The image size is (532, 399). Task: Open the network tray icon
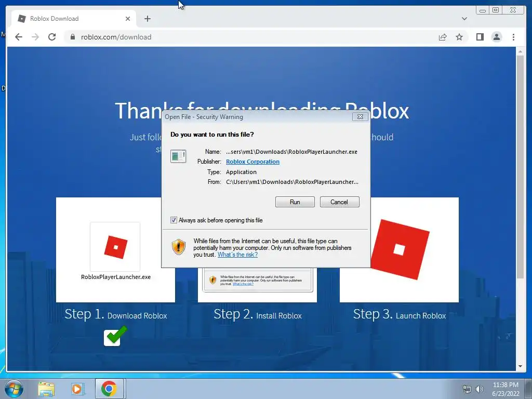[467, 389]
